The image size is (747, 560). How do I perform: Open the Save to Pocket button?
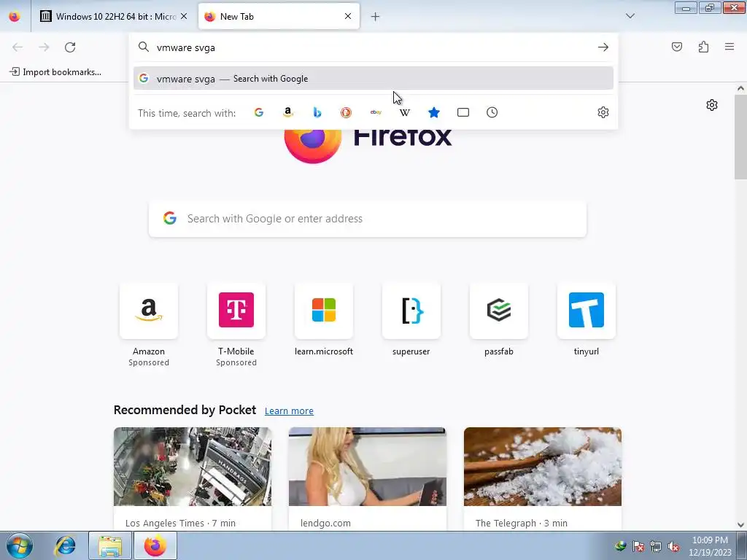[x=677, y=47]
